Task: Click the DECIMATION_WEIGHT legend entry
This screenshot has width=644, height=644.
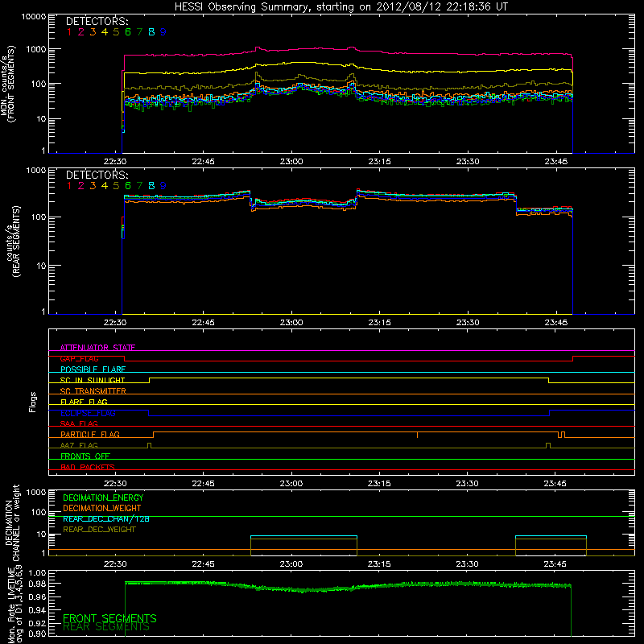Action: coord(102,508)
